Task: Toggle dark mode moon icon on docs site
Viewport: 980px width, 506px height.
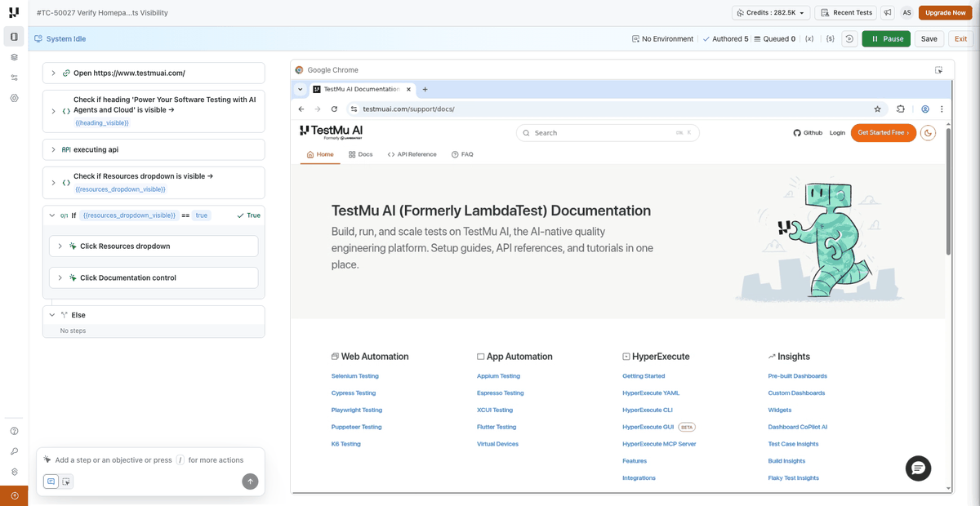Action: coord(928,132)
